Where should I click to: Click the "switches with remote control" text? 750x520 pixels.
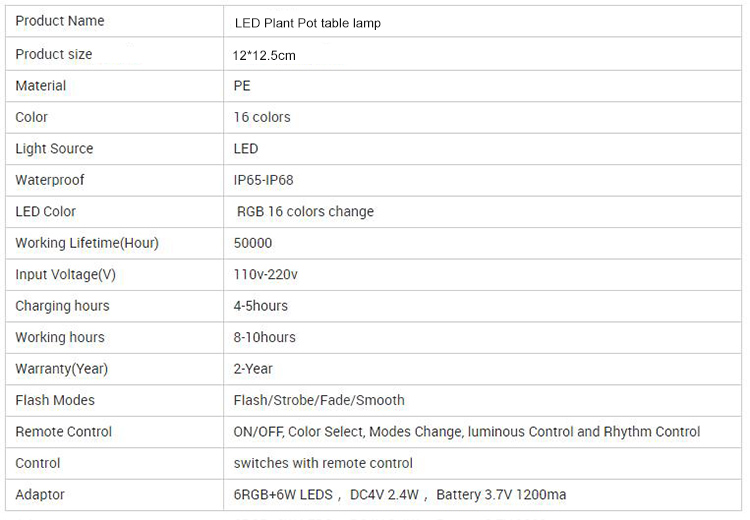coord(323,463)
